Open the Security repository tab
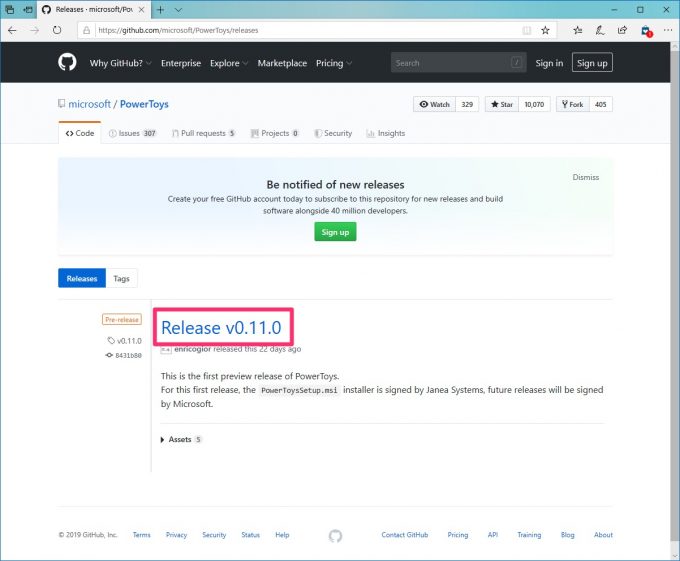The height and width of the screenshot is (561, 680). [333, 133]
